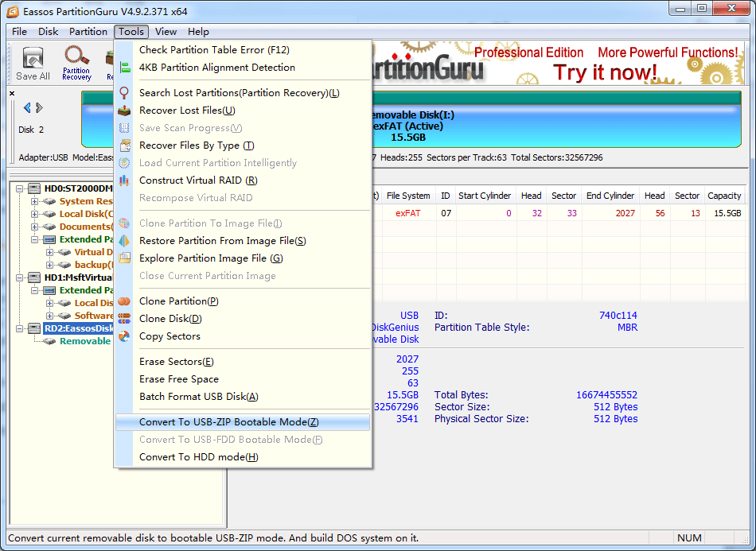Click the Start Cylinder column header

click(485, 196)
